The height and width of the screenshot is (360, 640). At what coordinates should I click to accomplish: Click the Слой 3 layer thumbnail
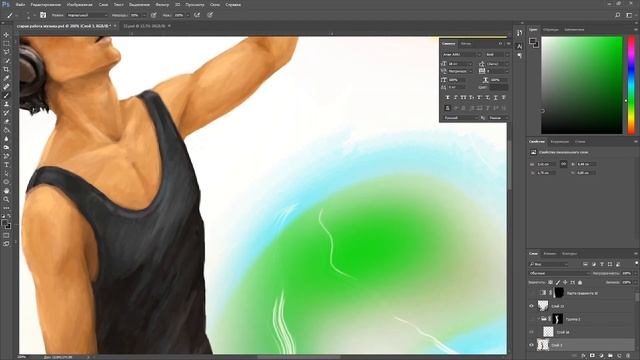point(543,345)
